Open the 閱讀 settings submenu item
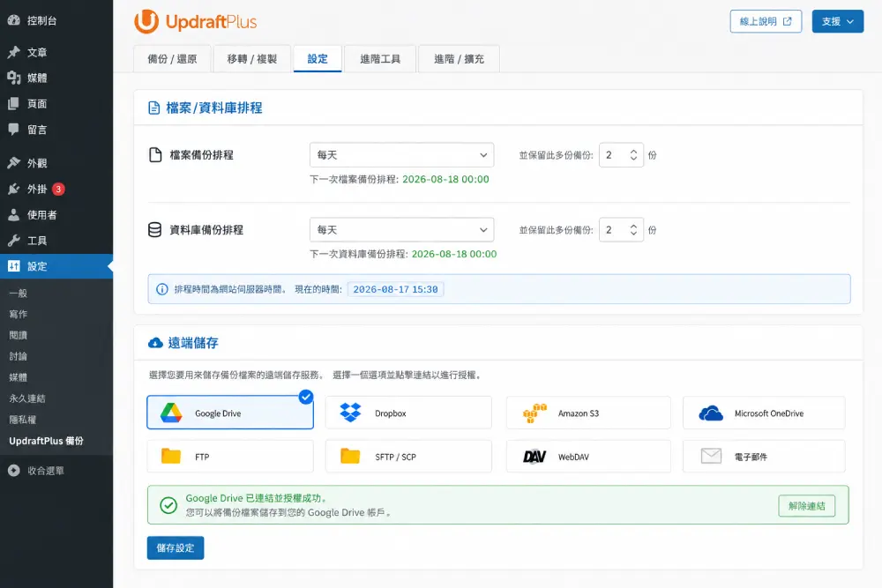The height and width of the screenshot is (588, 882). click(18, 335)
